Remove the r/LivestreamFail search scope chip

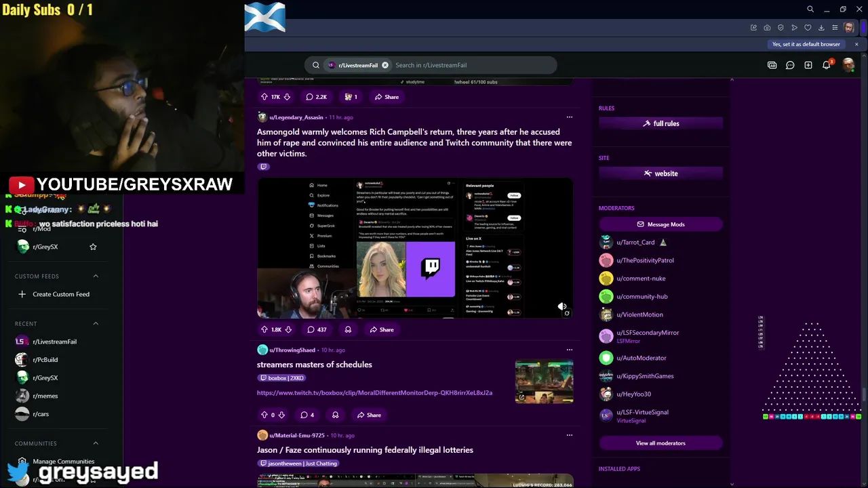click(385, 65)
